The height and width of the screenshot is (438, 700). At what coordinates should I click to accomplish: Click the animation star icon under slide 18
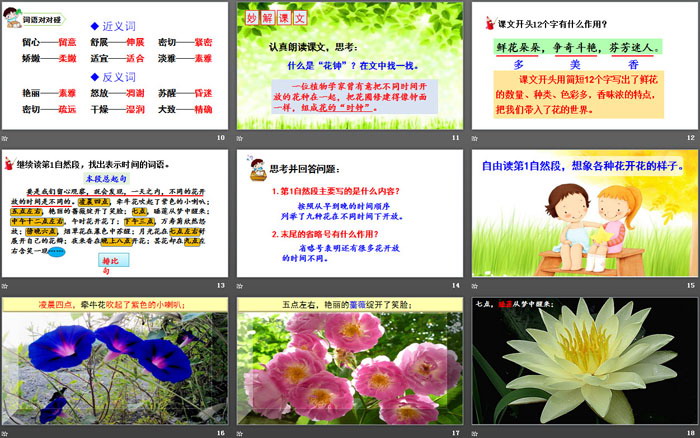point(475,433)
